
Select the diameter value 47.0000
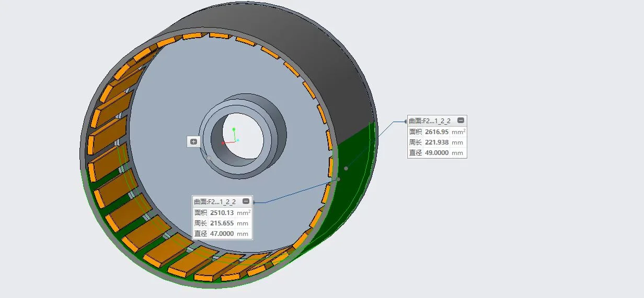coord(222,234)
